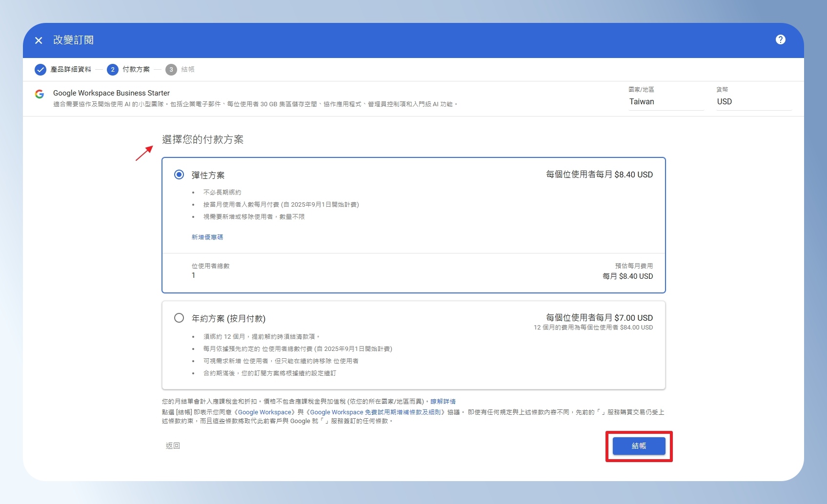Click the blue 結帳 button
This screenshot has height=504, width=827.
tap(639, 446)
